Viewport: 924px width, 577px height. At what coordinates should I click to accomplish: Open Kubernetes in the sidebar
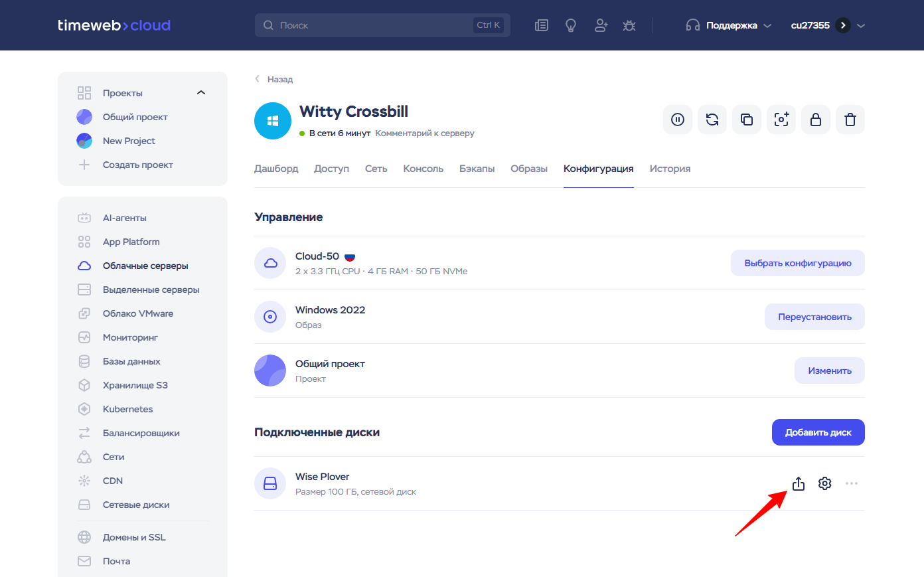(x=127, y=409)
